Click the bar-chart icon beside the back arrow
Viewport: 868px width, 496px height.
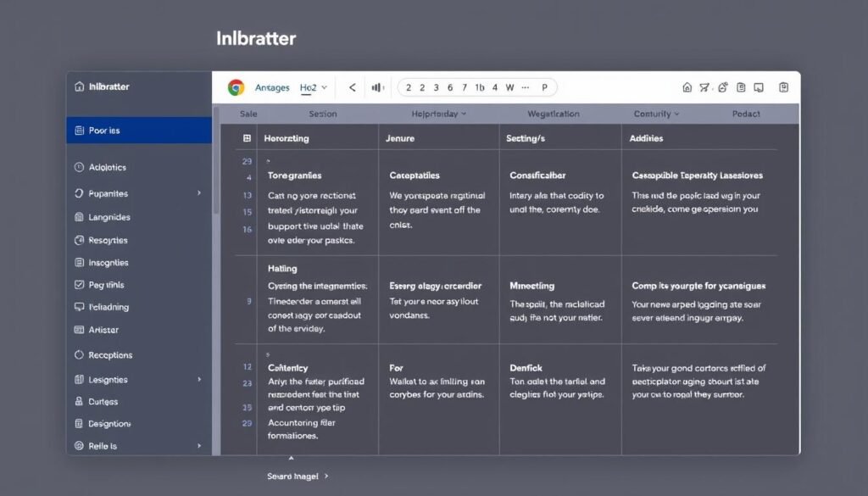(x=376, y=86)
